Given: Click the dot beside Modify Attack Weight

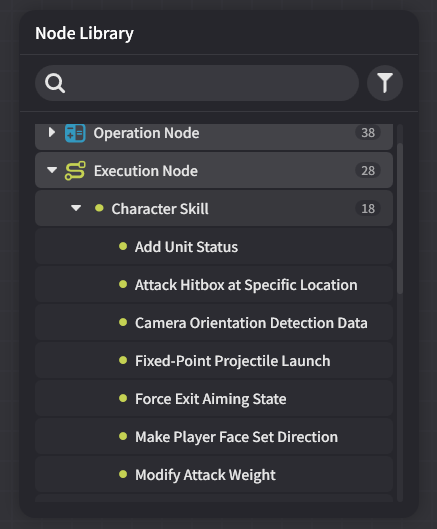Looking at the screenshot, I should pyautogui.click(x=123, y=474).
